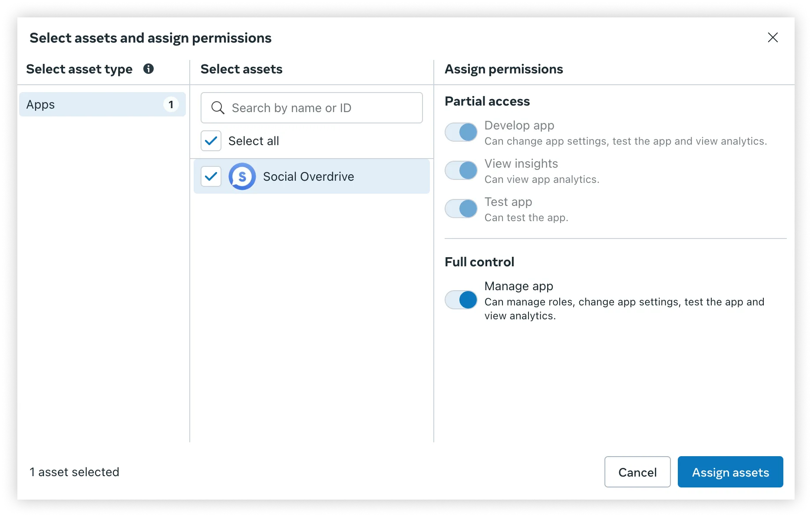
Task: Click the badge showing 1 next to Apps
Action: point(172,104)
